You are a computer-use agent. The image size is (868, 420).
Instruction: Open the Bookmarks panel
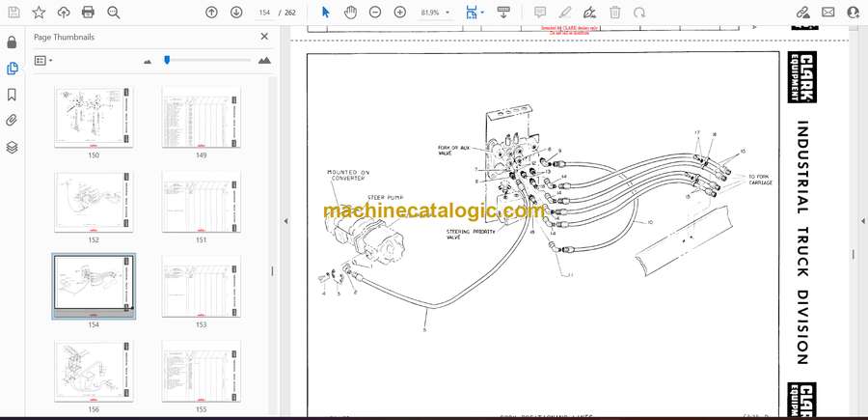tap(13, 95)
